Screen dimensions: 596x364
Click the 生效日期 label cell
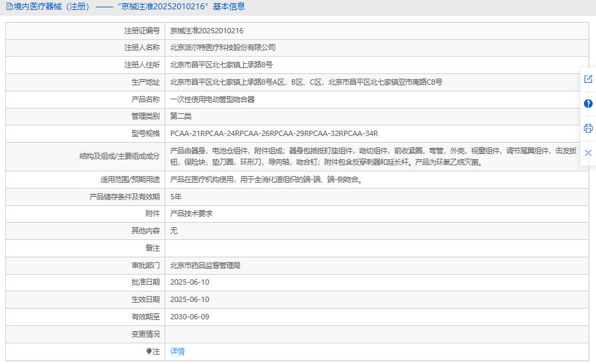click(85, 299)
